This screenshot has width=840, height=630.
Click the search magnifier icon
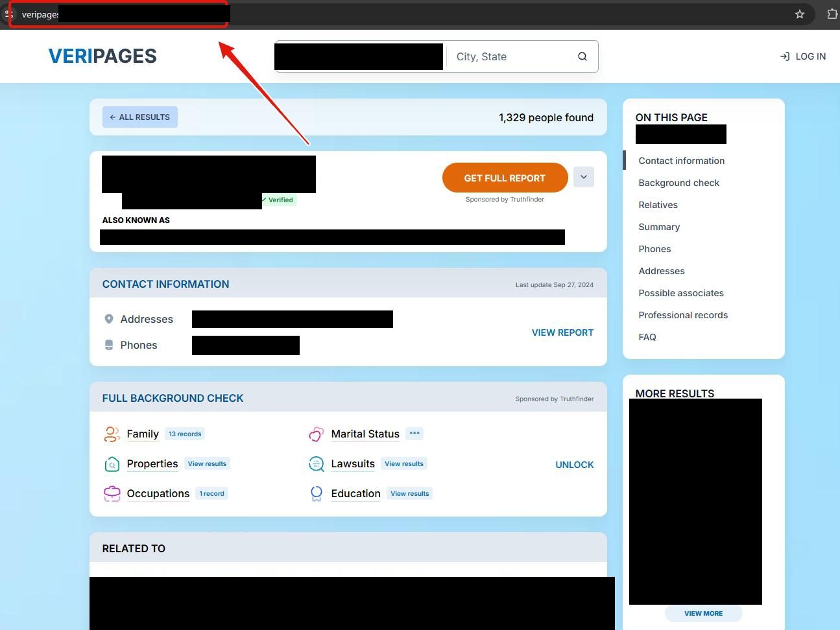pyautogui.click(x=582, y=56)
